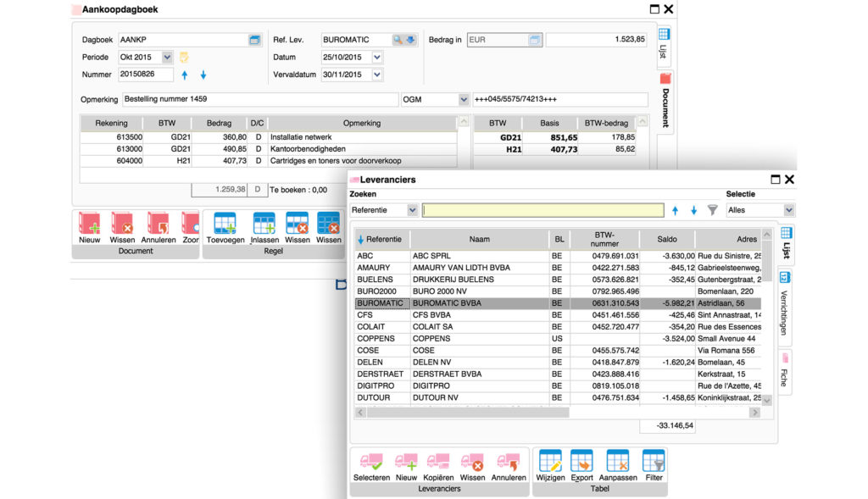
Task: Click the Installatie netwerk entry line
Action: click(269, 137)
